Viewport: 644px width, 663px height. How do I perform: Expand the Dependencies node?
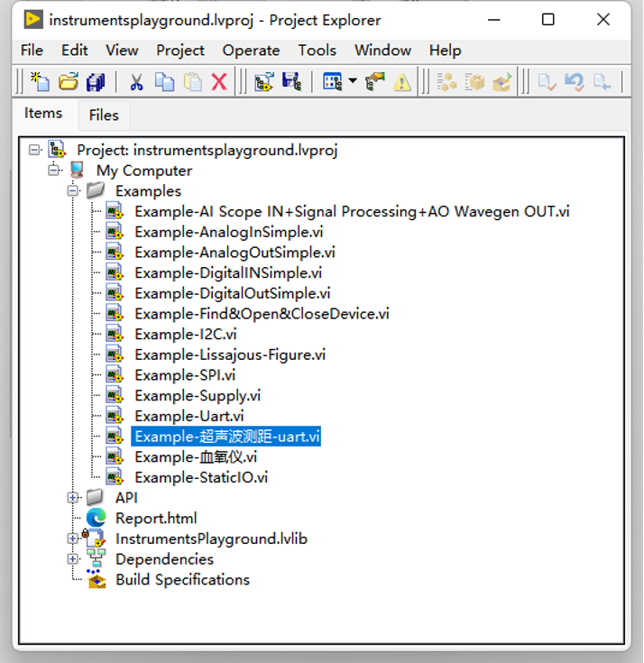click(73, 559)
